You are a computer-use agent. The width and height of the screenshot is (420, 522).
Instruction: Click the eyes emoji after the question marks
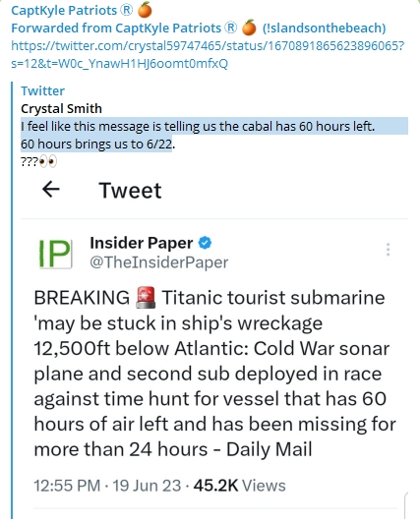[48, 162]
